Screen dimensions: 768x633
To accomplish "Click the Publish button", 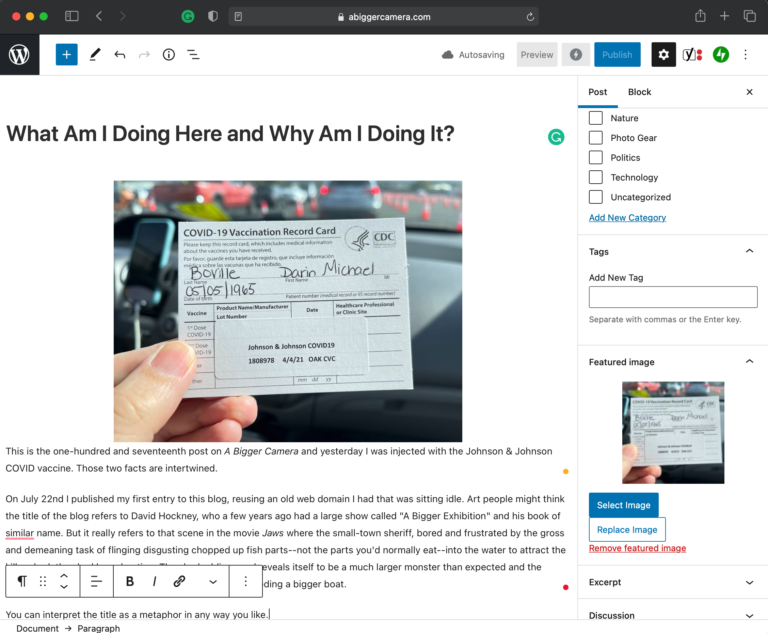I will coord(617,54).
